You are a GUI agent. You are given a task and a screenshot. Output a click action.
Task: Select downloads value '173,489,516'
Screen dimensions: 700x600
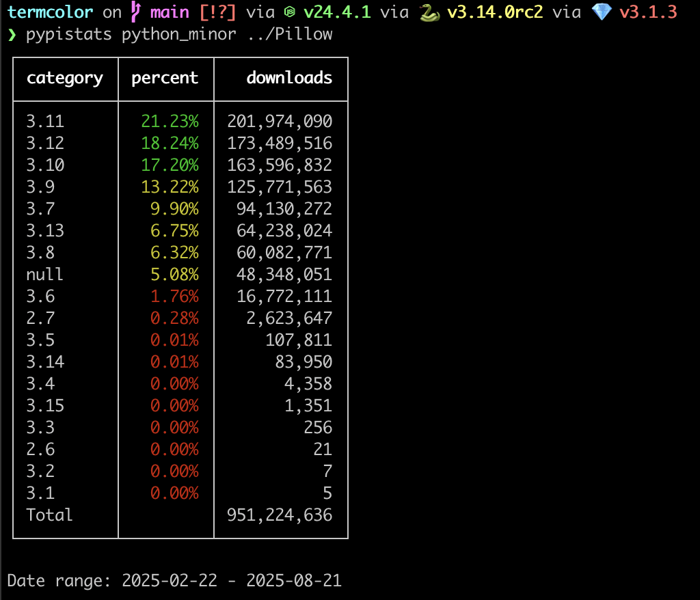tap(280, 144)
